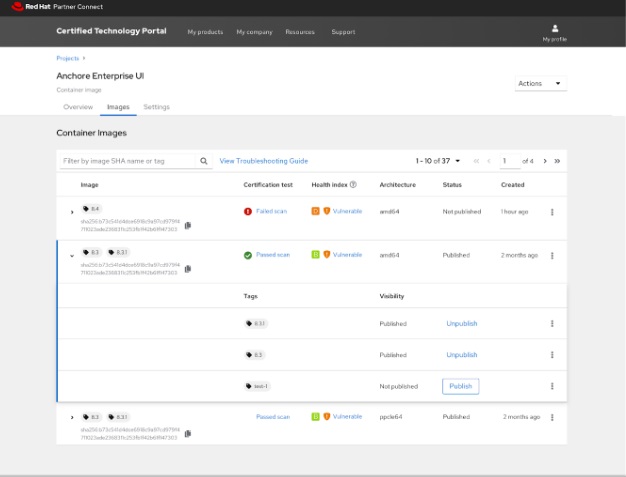Click test-1 tag chip
Viewport: 626px width, 477px height.
pos(257,386)
